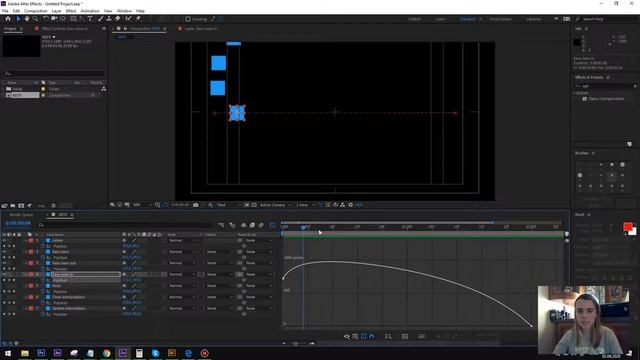Take a snapshot with the viewer camera icon

pyautogui.click(x=196, y=205)
